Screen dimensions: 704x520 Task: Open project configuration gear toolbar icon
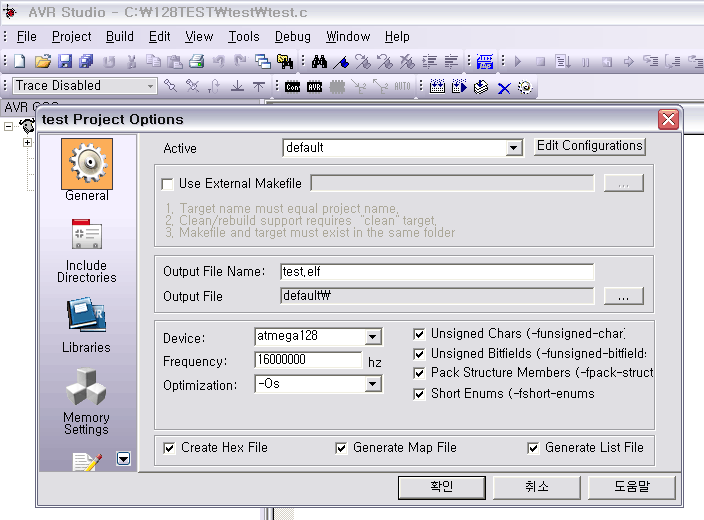point(525,87)
